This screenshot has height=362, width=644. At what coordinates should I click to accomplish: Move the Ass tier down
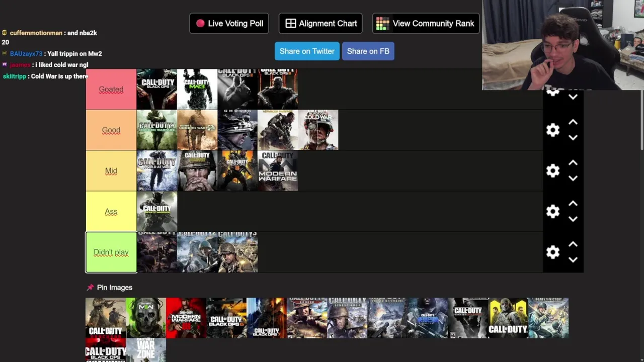[573, 219]
